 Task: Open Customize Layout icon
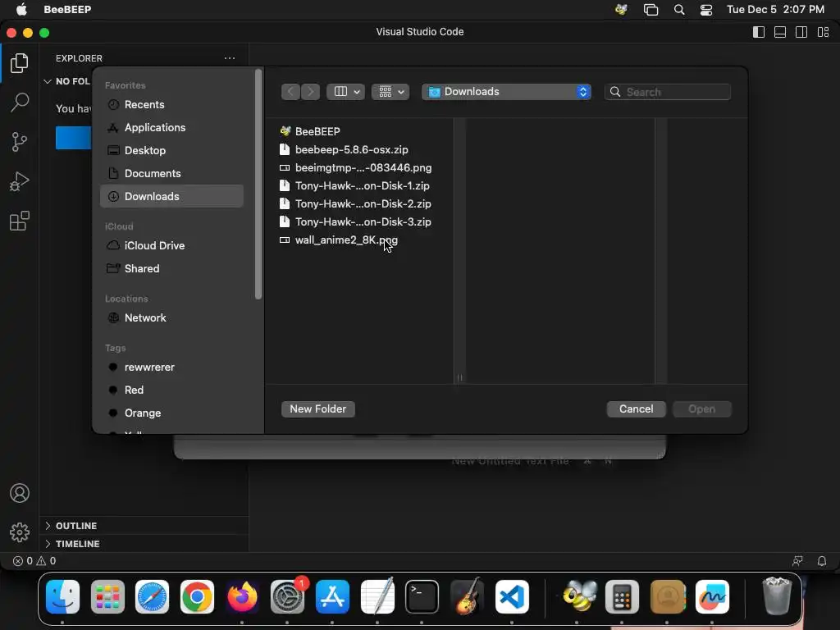coord(824,32)
